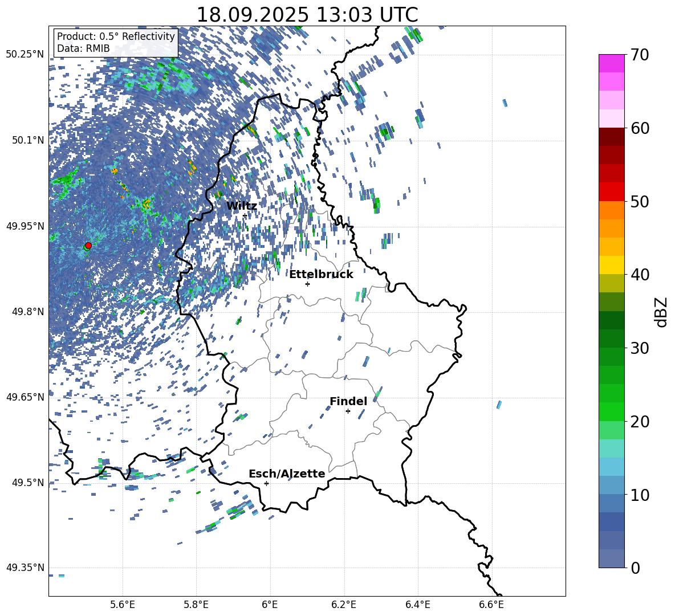Click the olive colorbar swatch below 40
675x616 pixels.
pos(612,283)
